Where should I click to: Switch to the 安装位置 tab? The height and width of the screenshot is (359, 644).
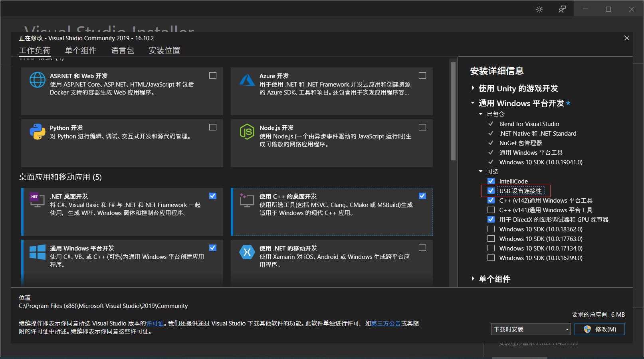tap(164, 50)
